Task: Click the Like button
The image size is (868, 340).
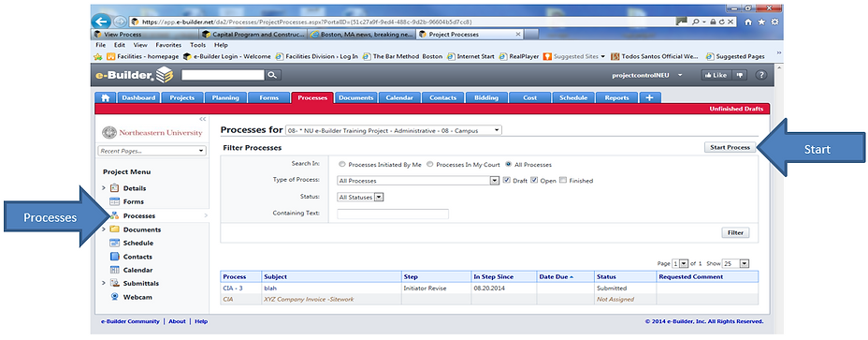Action: tap(716, 75)
